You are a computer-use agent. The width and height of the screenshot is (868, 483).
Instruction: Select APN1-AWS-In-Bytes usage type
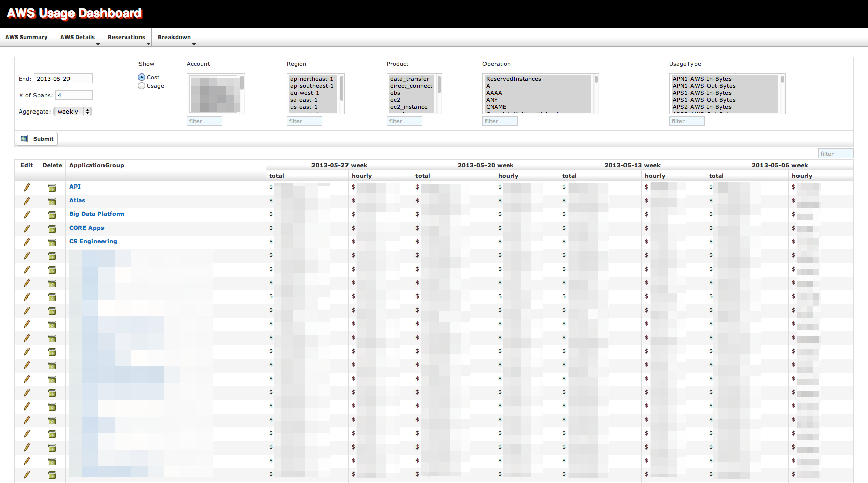pos(724,79)
